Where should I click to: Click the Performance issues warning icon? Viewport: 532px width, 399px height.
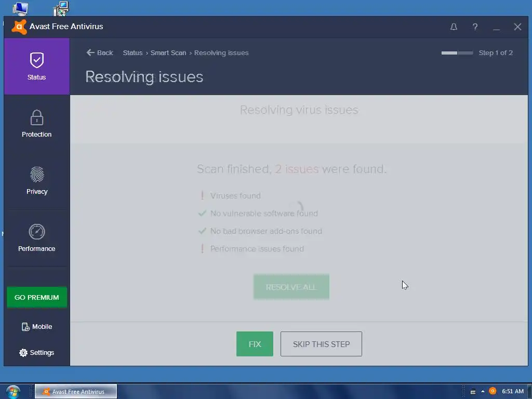pyautogui.click(x=202, y=248)
